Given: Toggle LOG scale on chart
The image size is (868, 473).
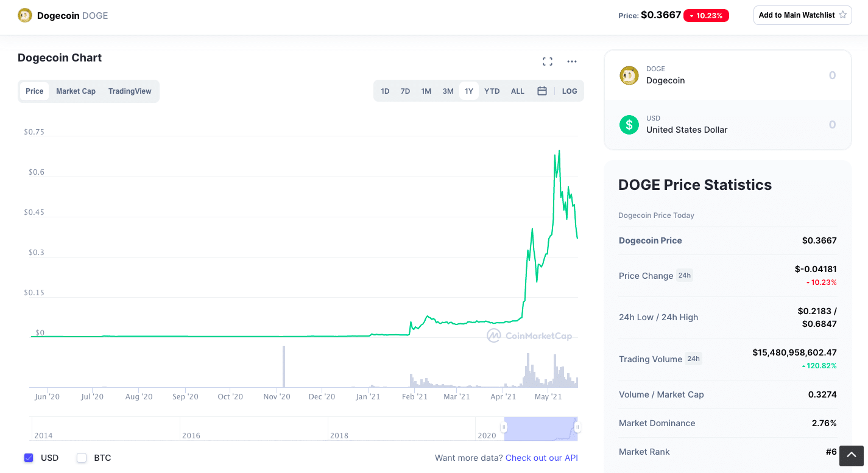Looking at the screenshot, I should pos(570,91).
